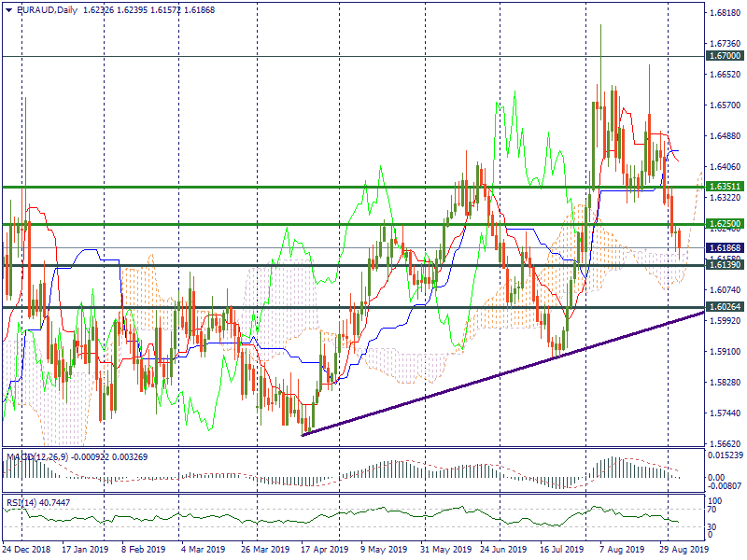Image resolution: width=747 pixels, height=560 pixels.
Task: Select the 1.63511 green price tag
Action: coord(725,188)
